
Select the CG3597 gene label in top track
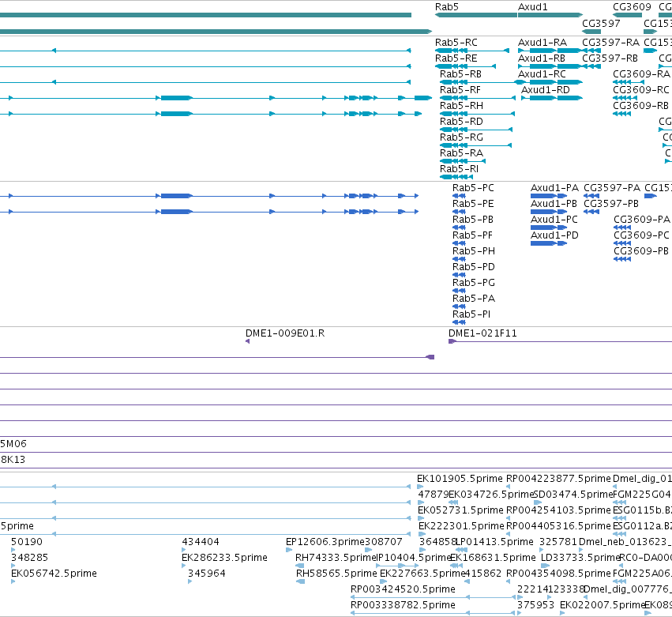coord(601,23)
